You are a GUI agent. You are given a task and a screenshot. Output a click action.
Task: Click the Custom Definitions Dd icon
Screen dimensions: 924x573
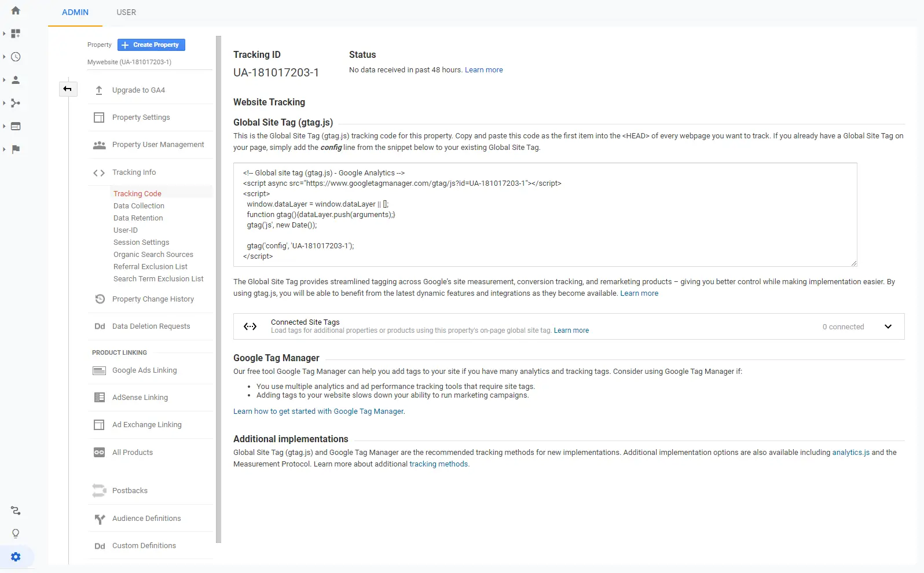pyautogui.click(x=100, y=546)
